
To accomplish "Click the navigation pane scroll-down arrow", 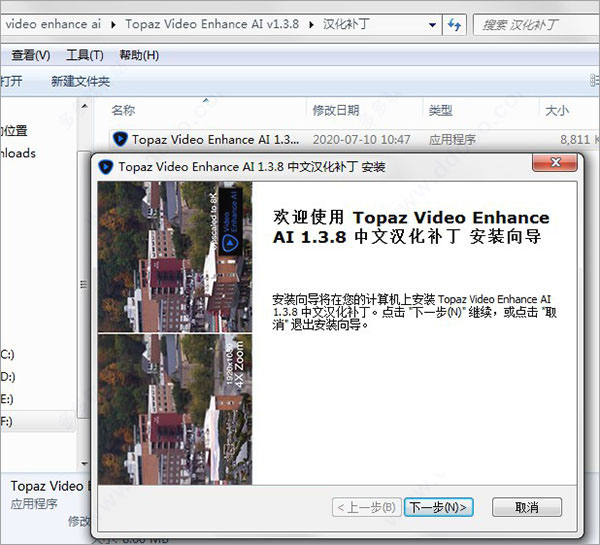I will tap(85, 463).
